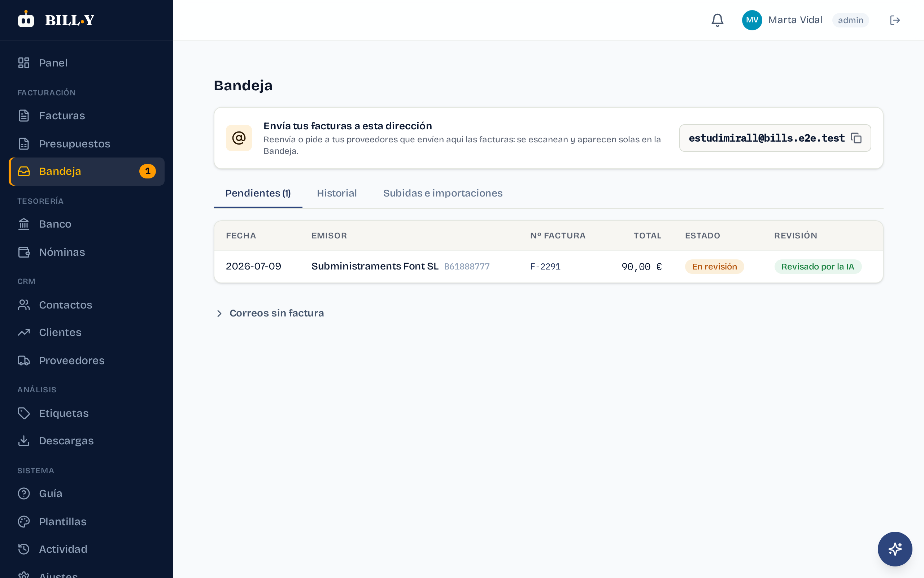Open invoice row Subministraments Font SL

click(x=548, y=267)
